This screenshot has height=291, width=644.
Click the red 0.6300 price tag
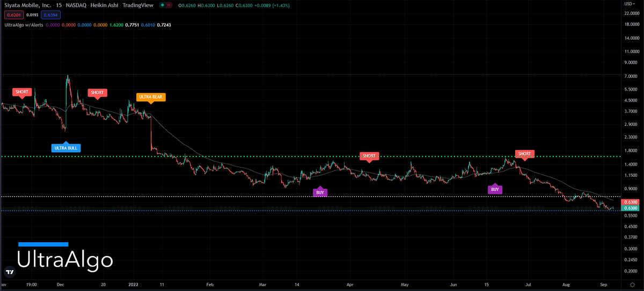[x=629, y=202]
